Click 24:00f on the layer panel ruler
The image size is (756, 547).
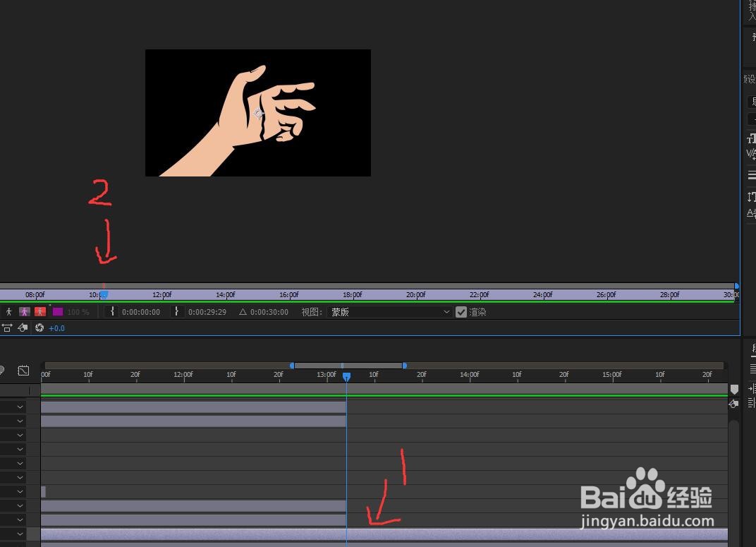543,295
